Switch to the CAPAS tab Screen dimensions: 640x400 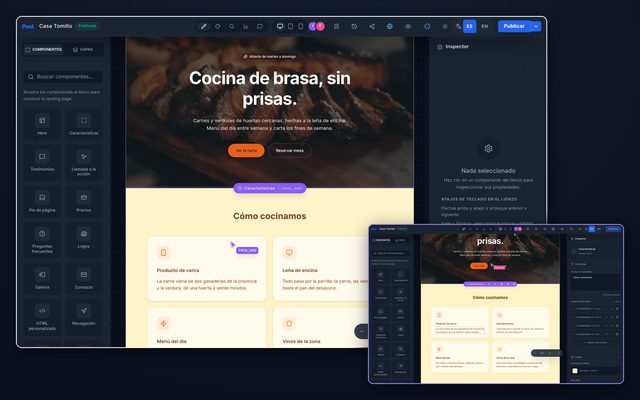83,50
